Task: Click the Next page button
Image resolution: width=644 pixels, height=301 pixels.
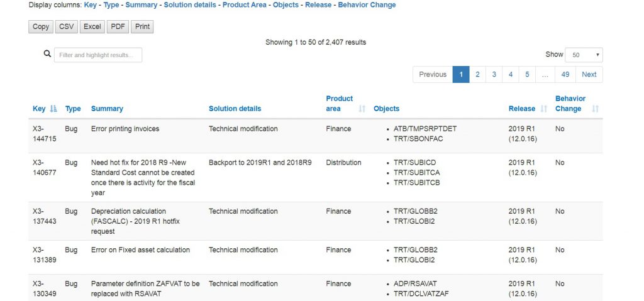Action: coord(589,74)
